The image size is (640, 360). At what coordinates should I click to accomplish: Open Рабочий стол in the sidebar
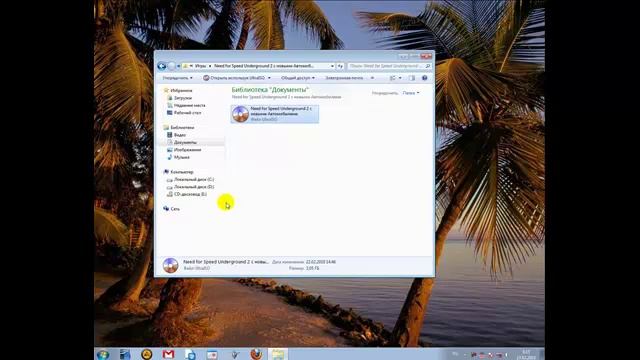click(187, 113)
